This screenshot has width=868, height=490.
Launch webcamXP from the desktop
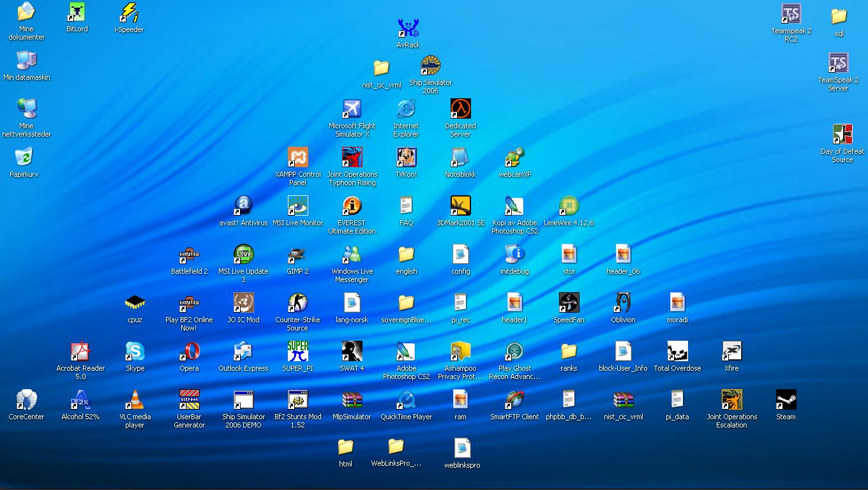coord(514,158)
